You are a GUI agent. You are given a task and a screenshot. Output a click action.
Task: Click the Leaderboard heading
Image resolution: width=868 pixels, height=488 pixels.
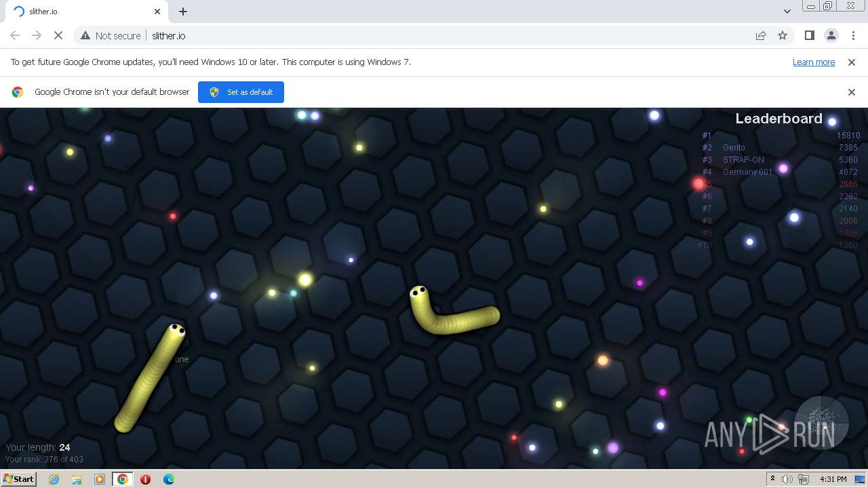click(778, 119)
